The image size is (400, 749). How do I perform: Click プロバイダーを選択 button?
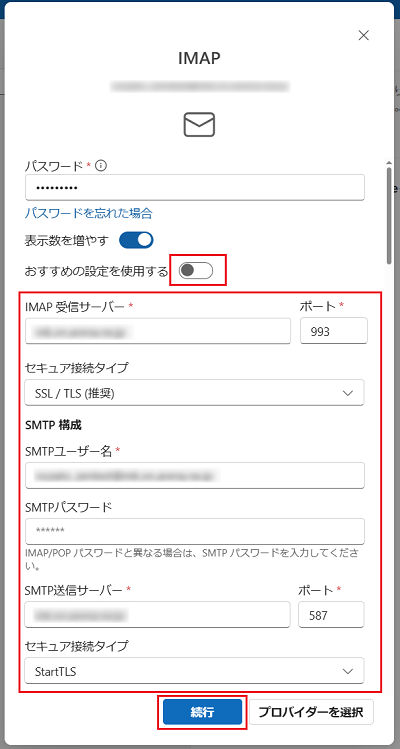point(311,713)
